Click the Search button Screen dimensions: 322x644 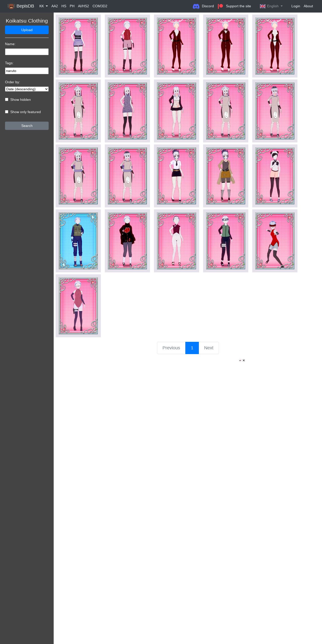pyautogui.click(x=27, y=126)
